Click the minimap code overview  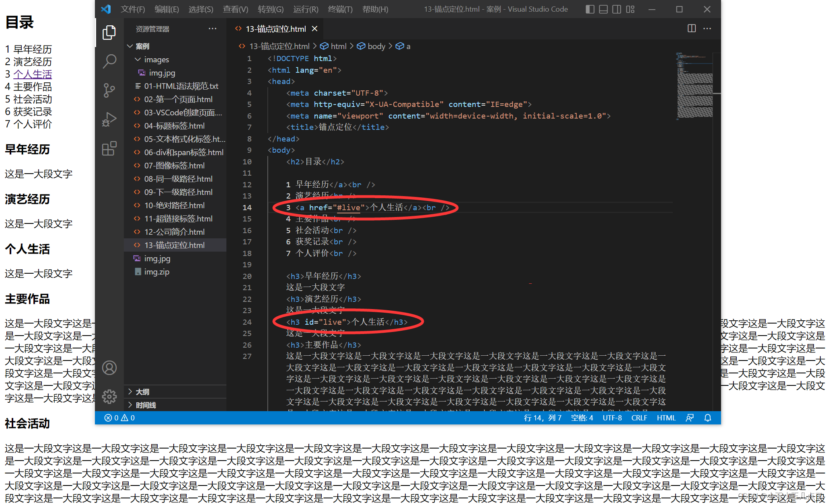[694, 86]
